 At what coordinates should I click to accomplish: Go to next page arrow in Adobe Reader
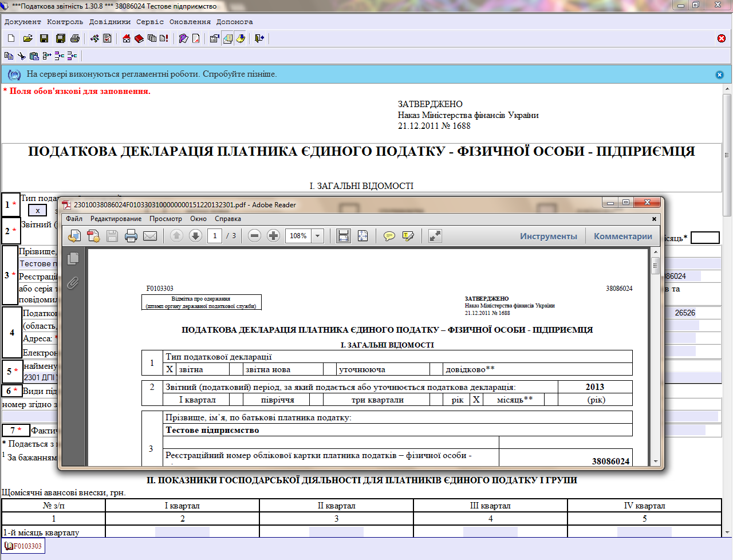[195, 236]
